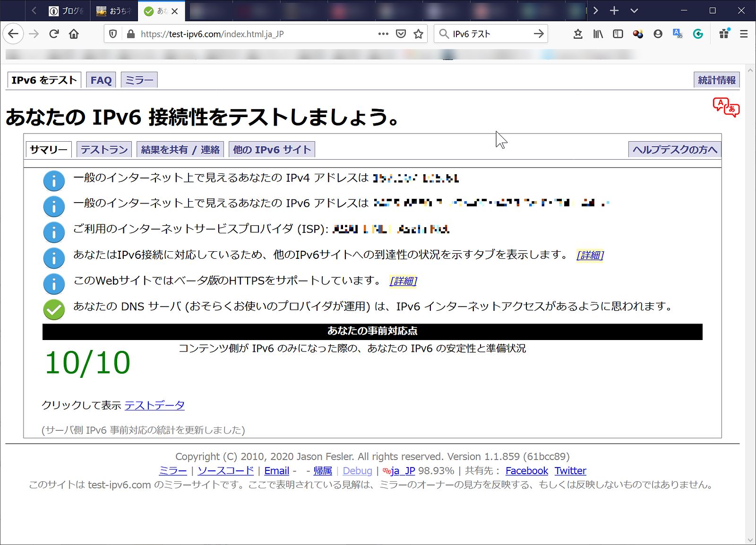The width and height of the screenshot is (756, 545).
Task: Close the active test-ipv6 tab
Action: (175, 11)
